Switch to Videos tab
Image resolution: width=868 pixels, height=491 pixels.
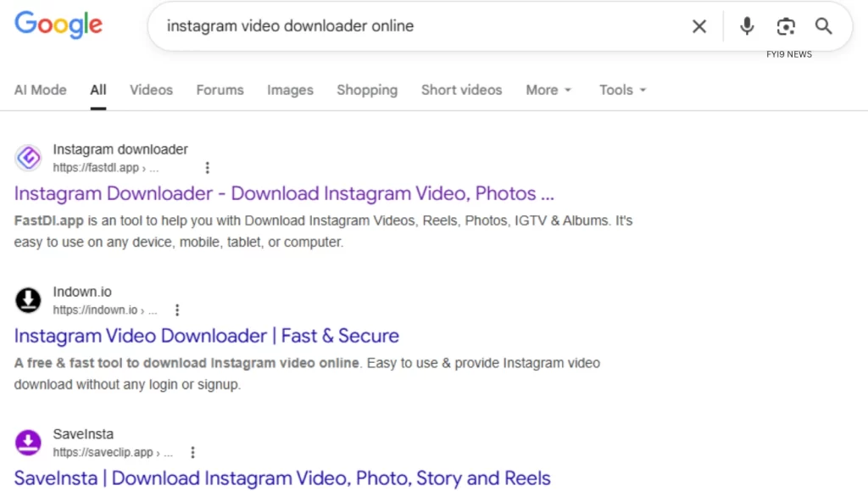point(151,90)
